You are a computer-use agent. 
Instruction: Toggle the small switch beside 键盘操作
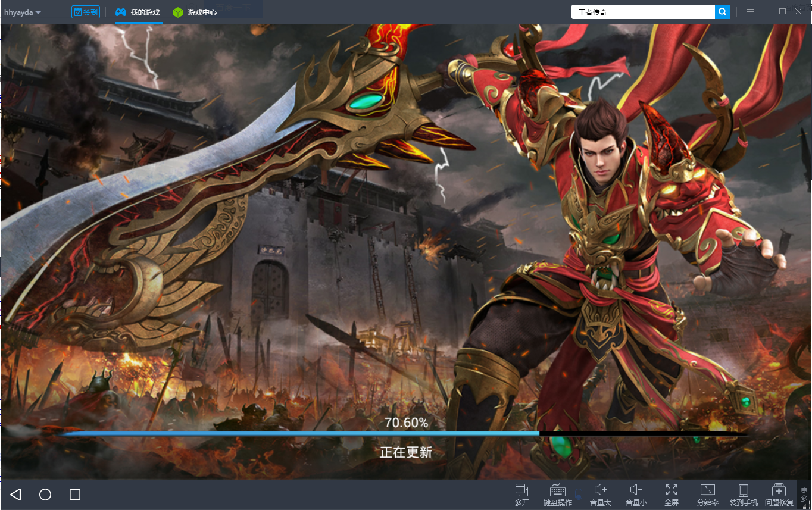tap(578, 494)
